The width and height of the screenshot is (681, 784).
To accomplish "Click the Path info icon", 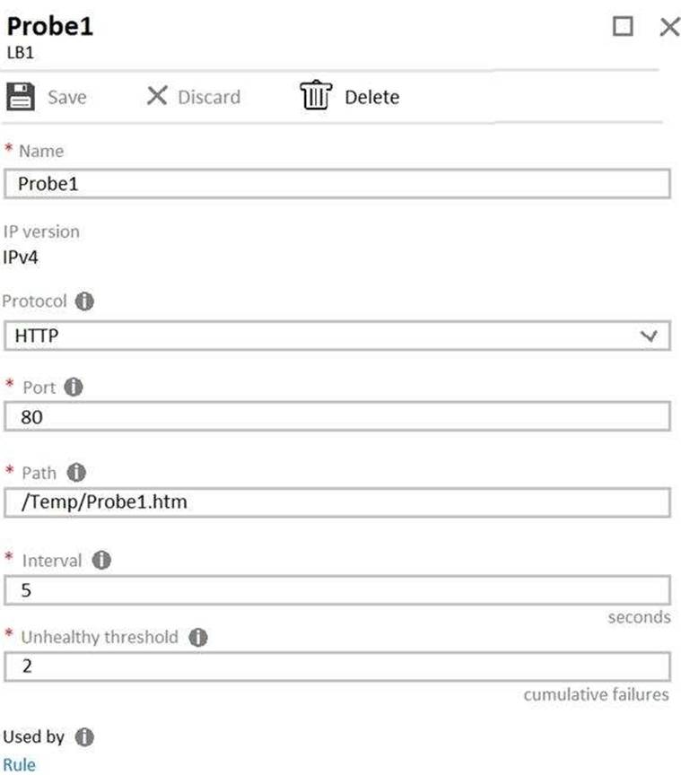I will 76,472.
